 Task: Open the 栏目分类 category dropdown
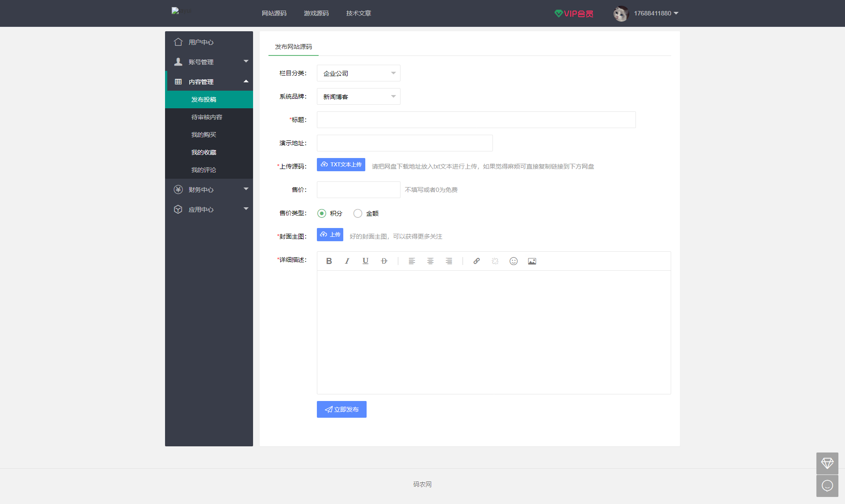point(358,73)
